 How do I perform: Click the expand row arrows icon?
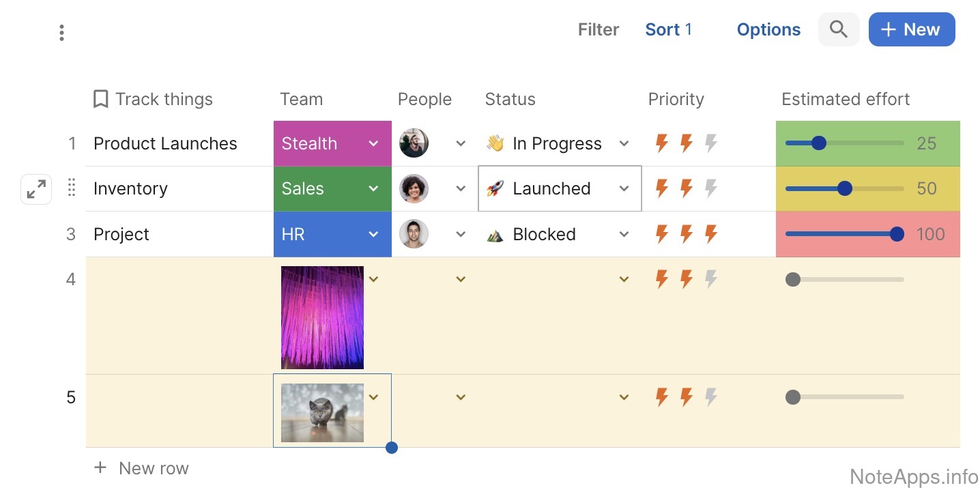point(36,189)
